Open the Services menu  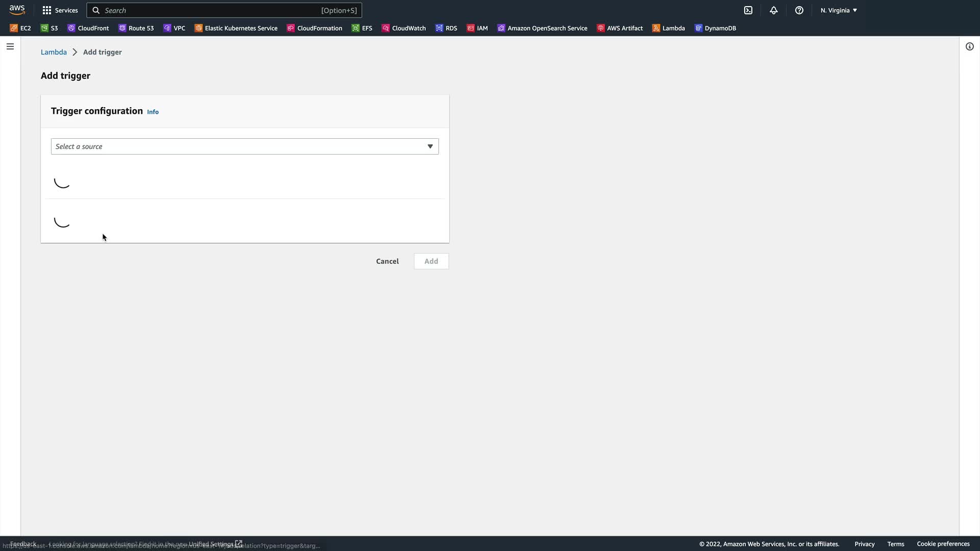tap(60, 10)
